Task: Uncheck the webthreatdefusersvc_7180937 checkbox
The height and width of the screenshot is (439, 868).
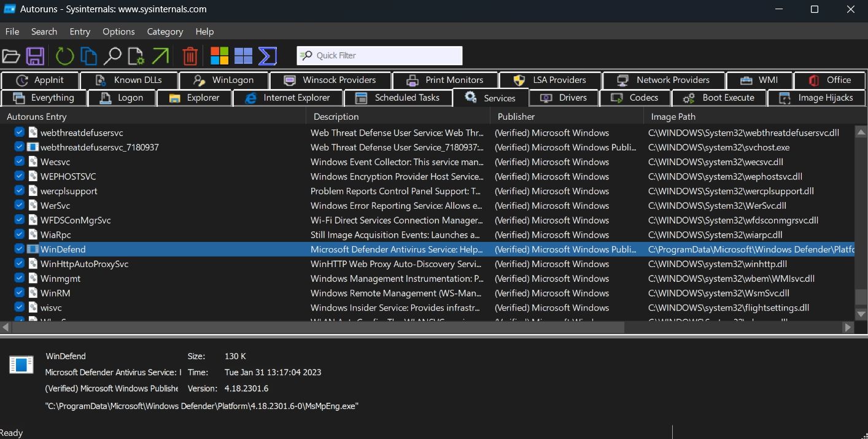Action: point(19,147)
